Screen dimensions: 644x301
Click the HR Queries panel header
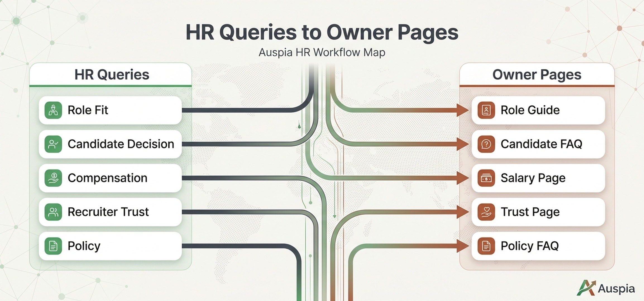pos(111,74)
